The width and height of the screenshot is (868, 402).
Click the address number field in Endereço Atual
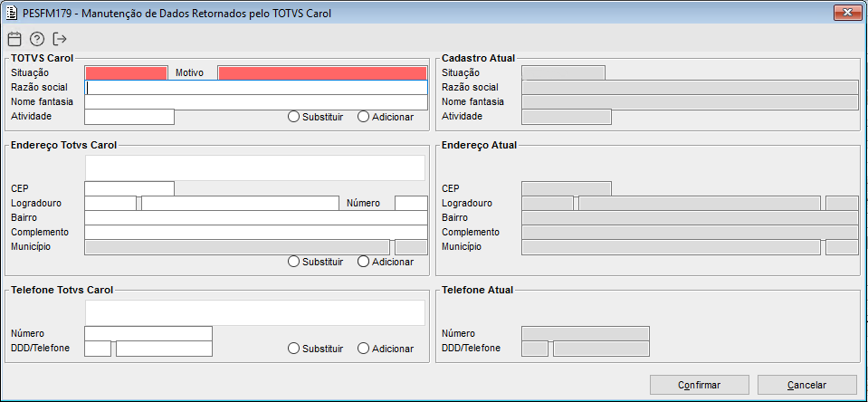pyautogui.click(x=842, y=203)
